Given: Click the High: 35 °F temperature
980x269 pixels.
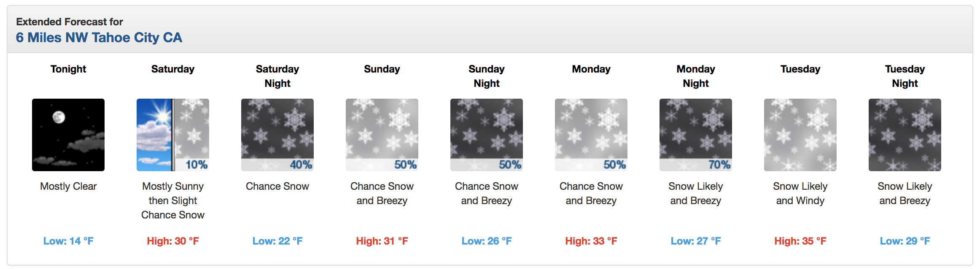Looking at the screenshot, I should coord(800,241).
